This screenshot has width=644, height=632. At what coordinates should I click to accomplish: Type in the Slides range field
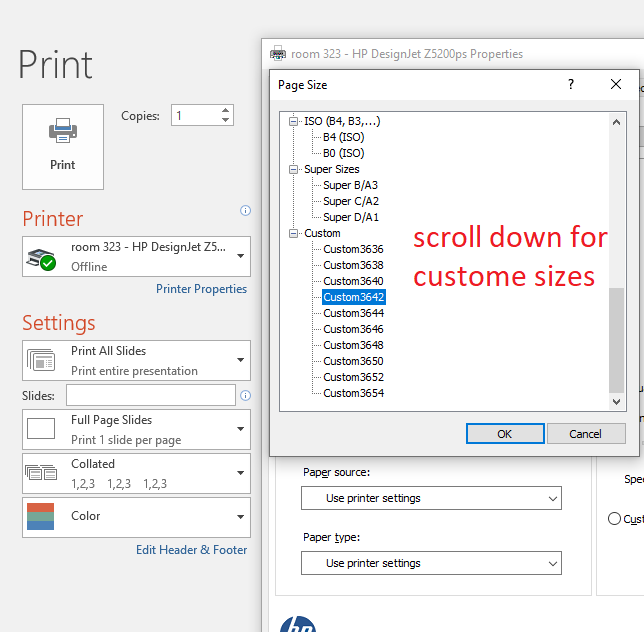(150, 396)
